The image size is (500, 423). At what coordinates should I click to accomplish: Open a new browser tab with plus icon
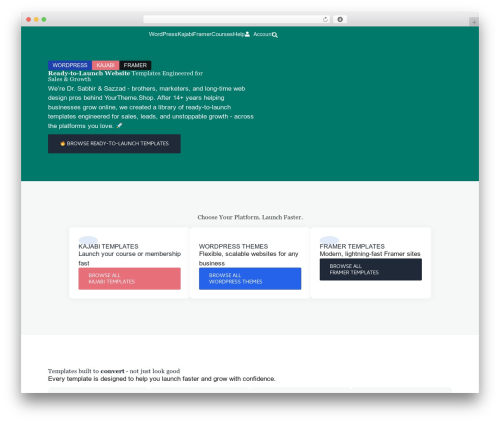pyautogui.click(x=474, y=22)
